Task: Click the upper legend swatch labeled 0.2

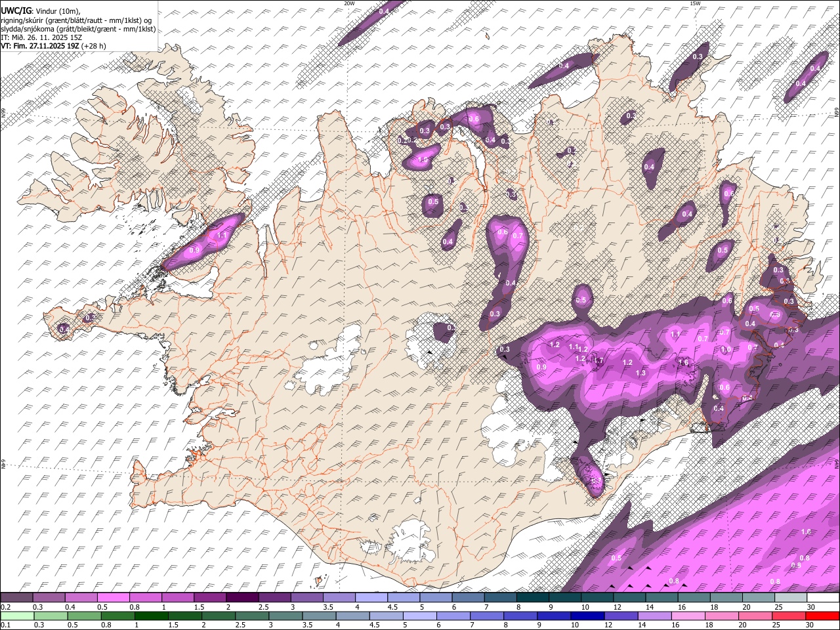Action: point(16,597)
